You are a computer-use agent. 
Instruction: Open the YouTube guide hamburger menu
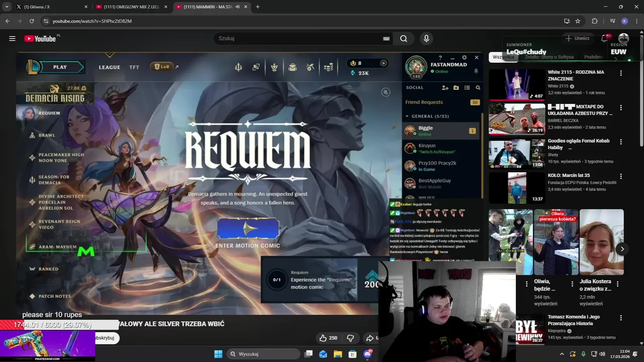point(12,39)
